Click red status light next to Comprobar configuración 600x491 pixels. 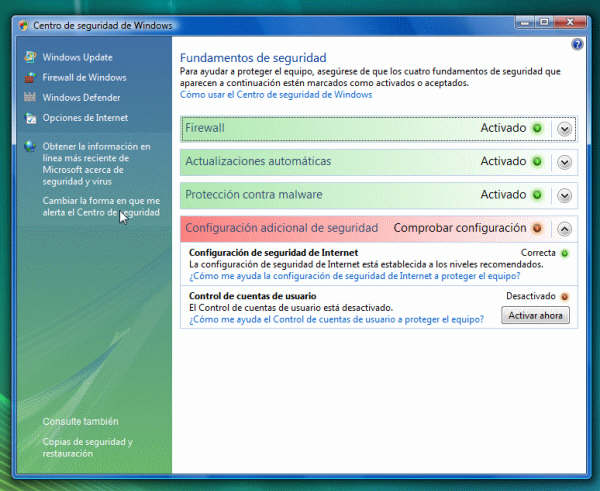pos(537,228)
